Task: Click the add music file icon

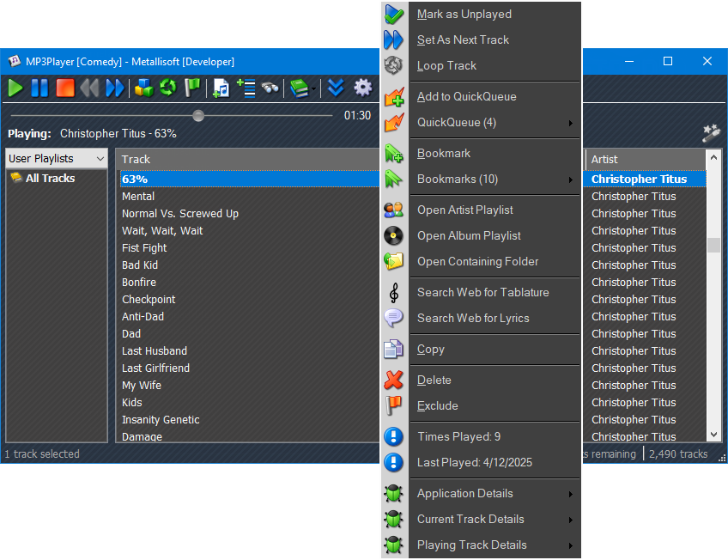Action: pyautogui.click(x=221, y=88)
